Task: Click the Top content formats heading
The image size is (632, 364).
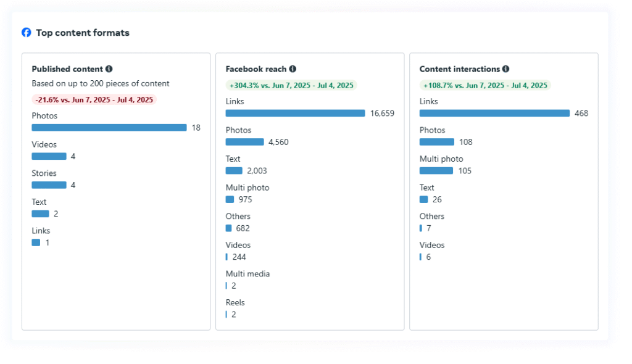Action: 83,33
